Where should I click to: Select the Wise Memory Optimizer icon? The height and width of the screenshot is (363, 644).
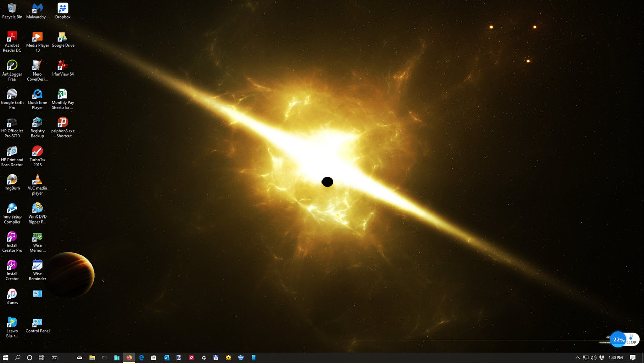click(37, 242)
